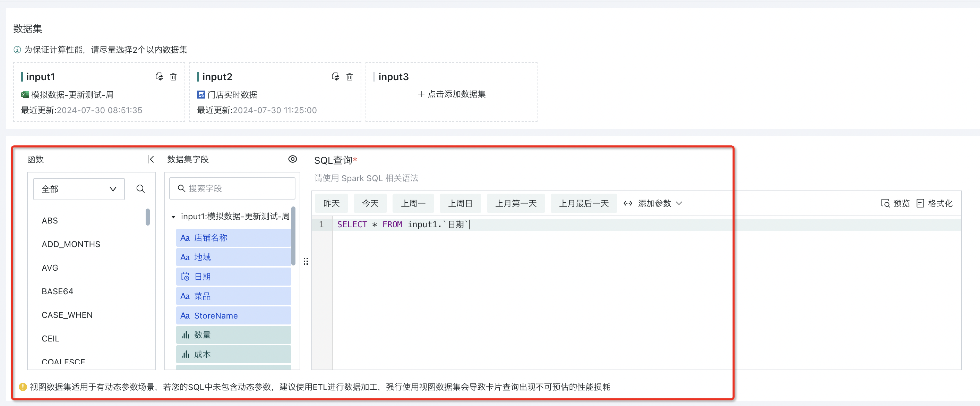Choose the ADD_MONTHS function
980x406 pixels.
(x=71, y=244)
